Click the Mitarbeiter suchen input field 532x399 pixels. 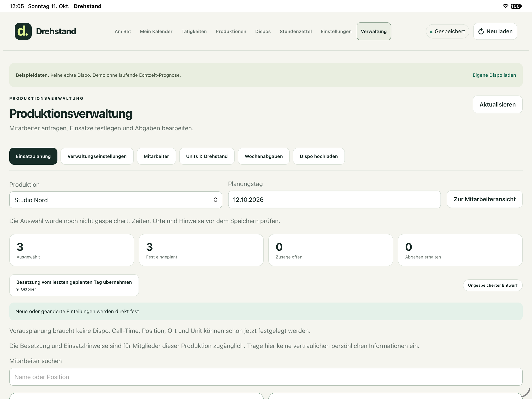(266, 377)
